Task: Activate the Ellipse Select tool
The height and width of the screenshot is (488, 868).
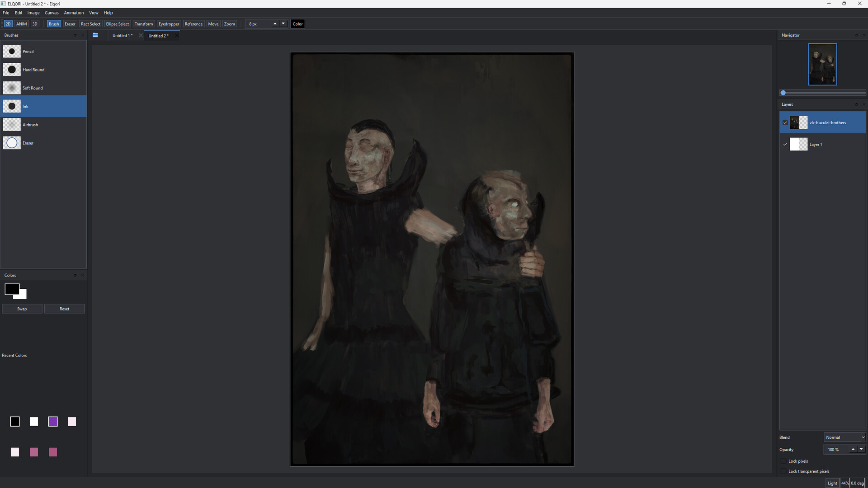Action: pos(118,24)
